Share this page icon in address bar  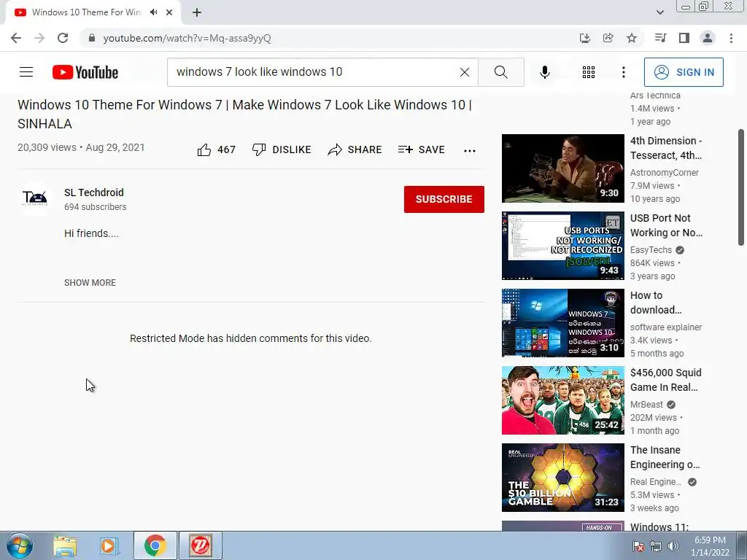click(x=608, y=38)
